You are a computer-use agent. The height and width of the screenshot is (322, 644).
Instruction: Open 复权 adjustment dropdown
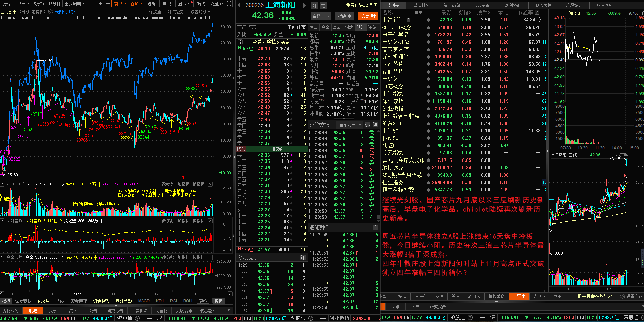point(120,4)
